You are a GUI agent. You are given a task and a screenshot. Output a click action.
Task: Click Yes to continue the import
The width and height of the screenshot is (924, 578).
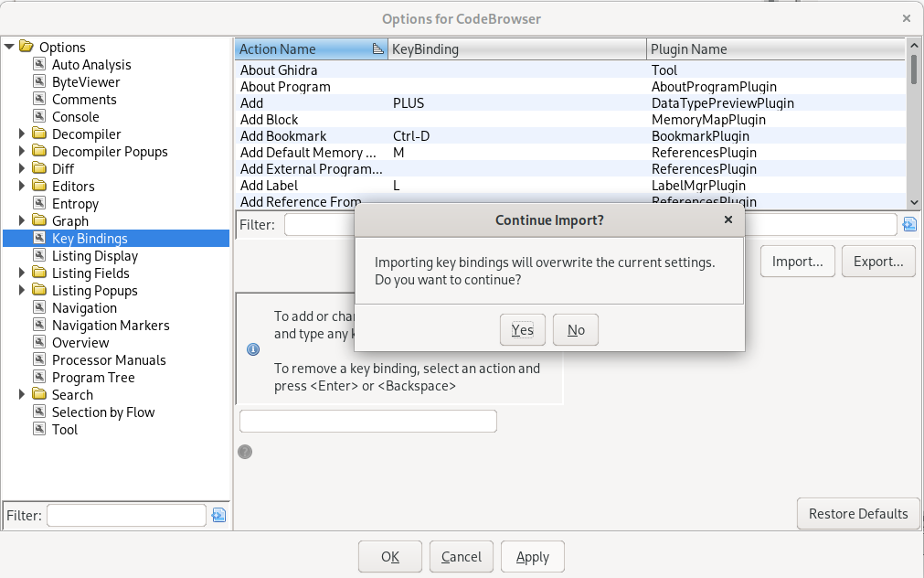tap(522, 329)
